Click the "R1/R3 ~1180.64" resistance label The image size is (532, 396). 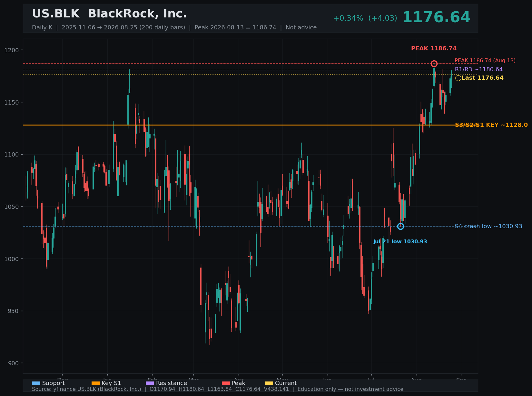pos(478,69)
